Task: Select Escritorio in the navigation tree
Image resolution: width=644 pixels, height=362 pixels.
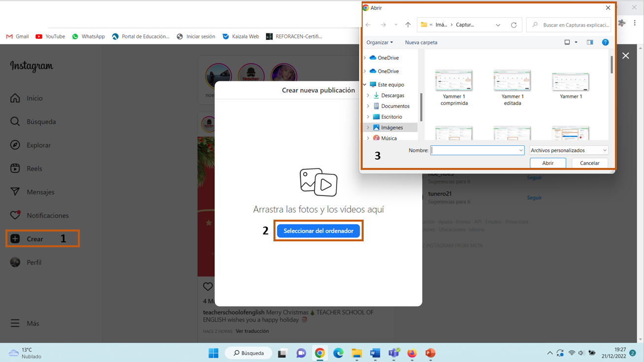Action: click(391, 117)
